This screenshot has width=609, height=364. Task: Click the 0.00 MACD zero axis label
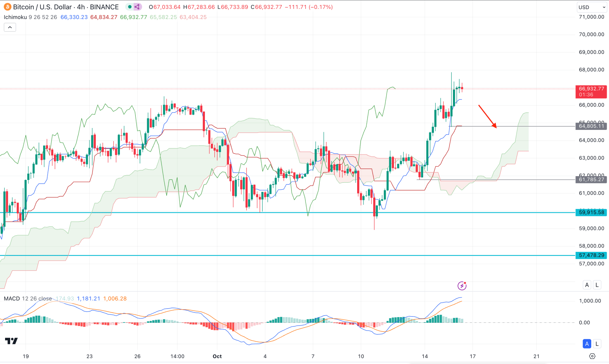(584, 322)
